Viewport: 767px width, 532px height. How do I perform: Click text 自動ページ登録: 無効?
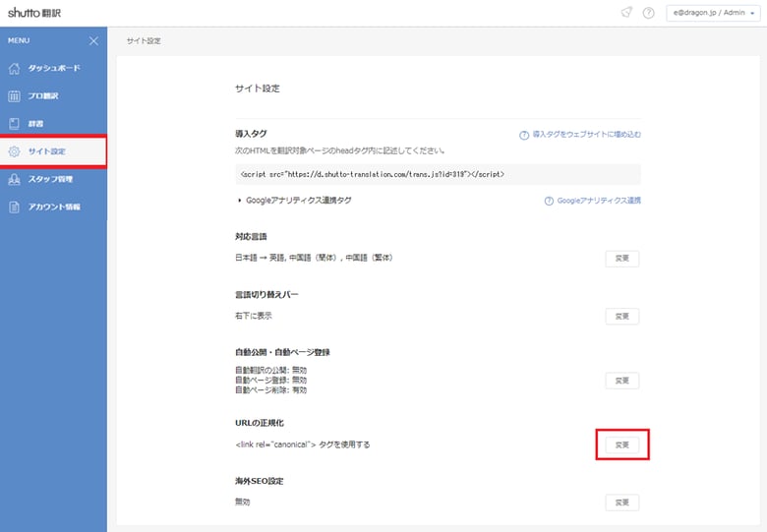[x=271, y=380]
